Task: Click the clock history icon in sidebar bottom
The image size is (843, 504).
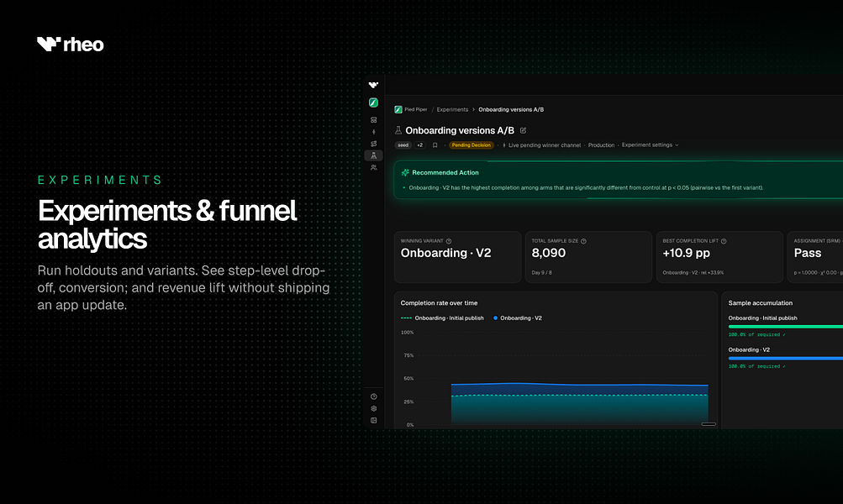Action: 374,396
